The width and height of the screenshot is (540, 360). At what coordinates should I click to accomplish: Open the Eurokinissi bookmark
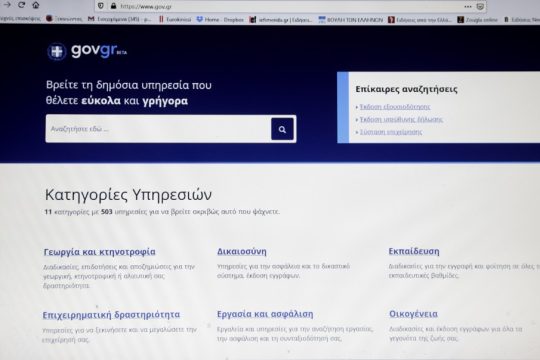(x=175, y=20)
